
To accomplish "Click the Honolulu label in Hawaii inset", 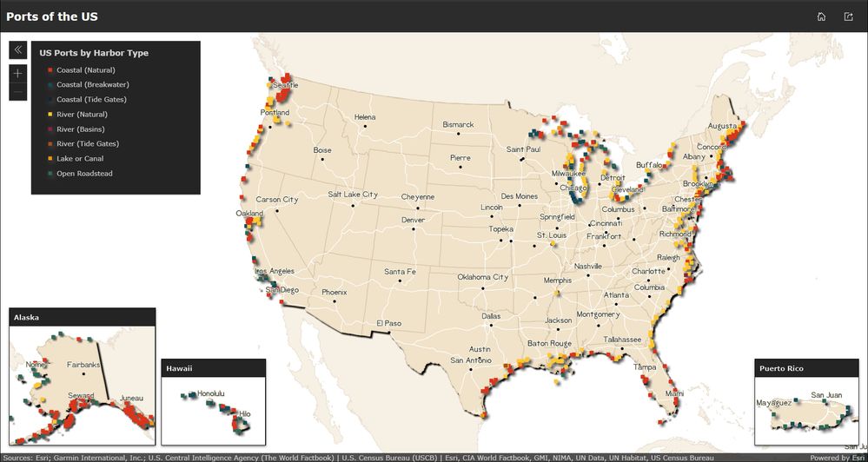I will (211, 393).
